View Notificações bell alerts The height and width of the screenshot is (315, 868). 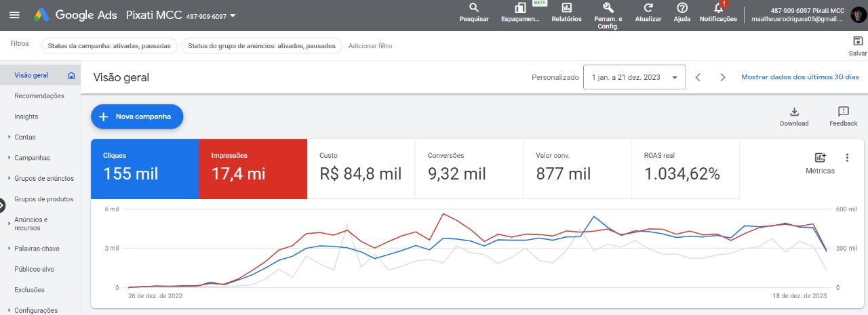[x=718, y=8]
